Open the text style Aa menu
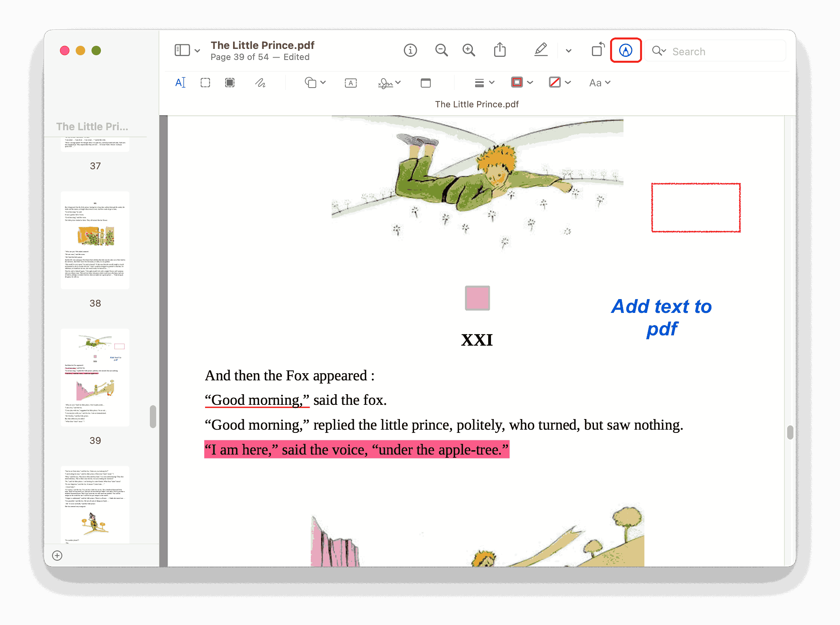 [599, 82]
